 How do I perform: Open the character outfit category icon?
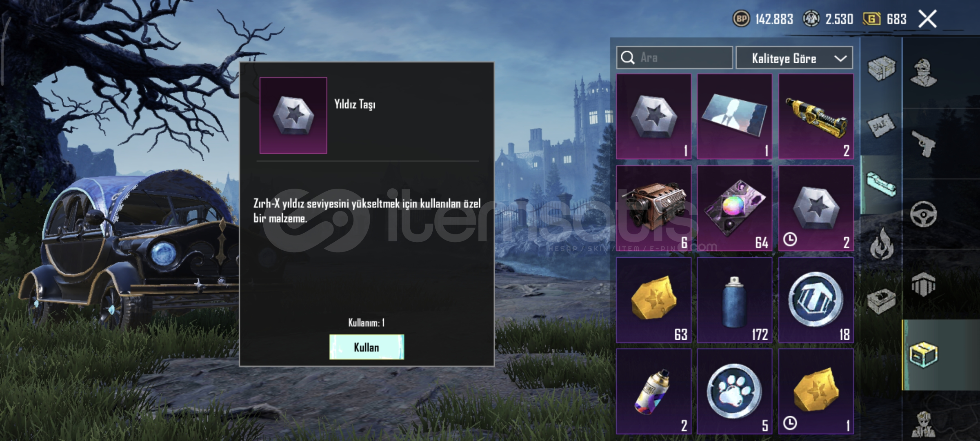click(x=924, y=73)
